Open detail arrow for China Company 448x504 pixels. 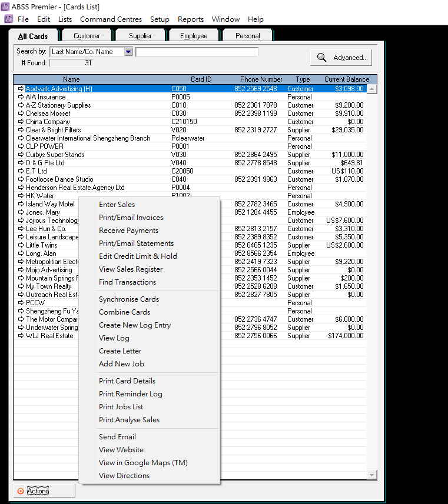point(21,122)
